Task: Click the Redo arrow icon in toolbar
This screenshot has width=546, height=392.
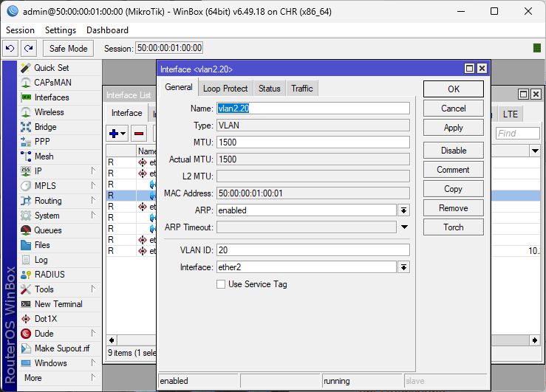Action: (x=28, y=48)
